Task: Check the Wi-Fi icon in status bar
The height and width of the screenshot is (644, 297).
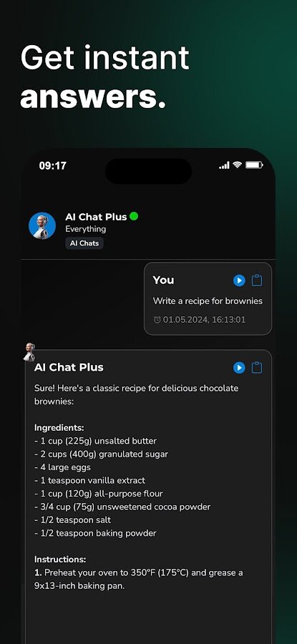Action: coord(237,165)
